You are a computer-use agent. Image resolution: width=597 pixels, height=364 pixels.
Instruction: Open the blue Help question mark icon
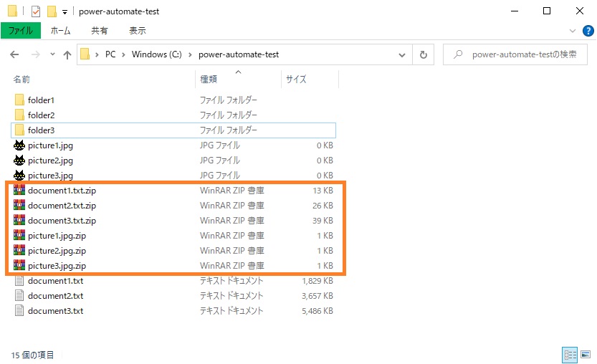pyautogui.click(x=588, y=31)
